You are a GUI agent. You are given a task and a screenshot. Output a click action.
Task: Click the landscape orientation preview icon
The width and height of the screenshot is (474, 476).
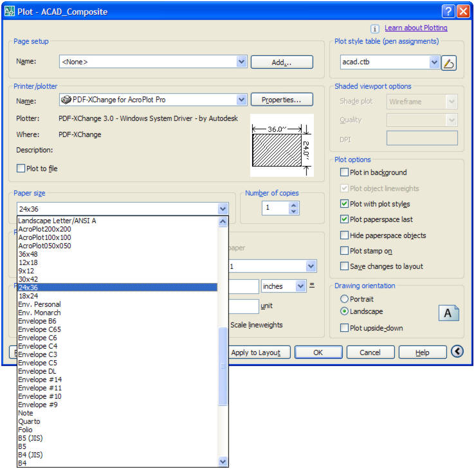448,313
